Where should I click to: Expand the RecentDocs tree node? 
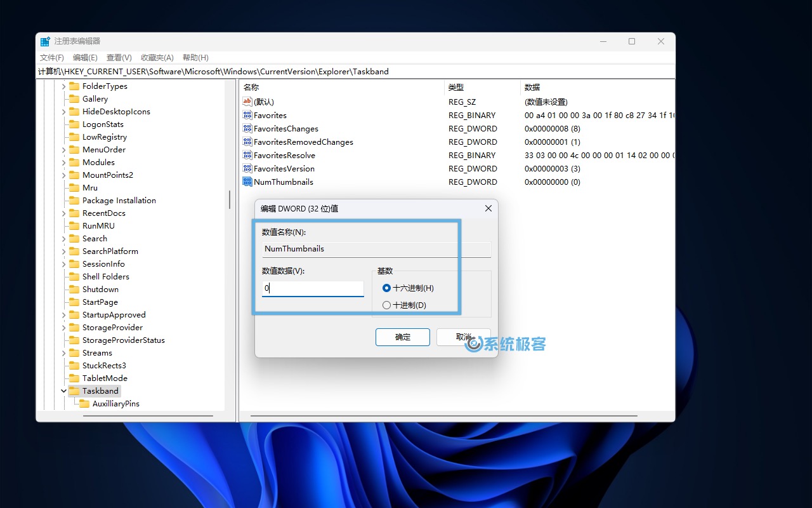(x=63, y=213)
